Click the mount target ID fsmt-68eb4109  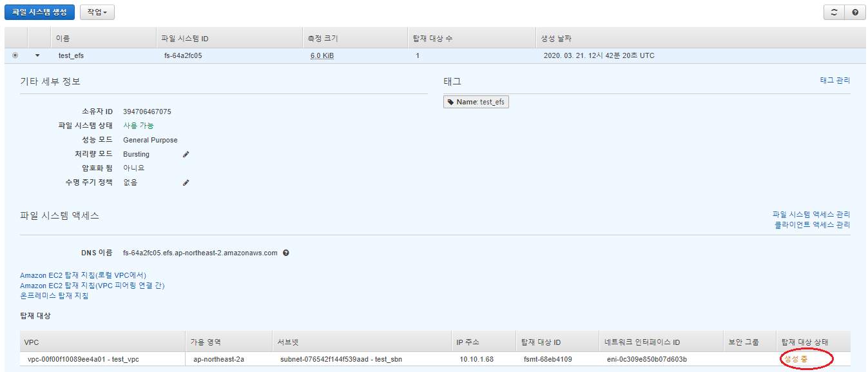pos(548,359)
